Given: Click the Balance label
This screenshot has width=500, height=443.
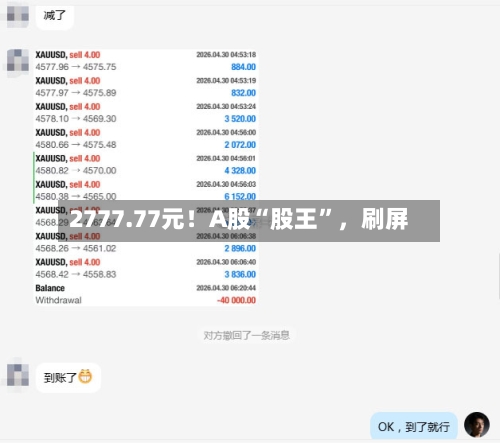Looking at the screenshot, I should (50, 288).
